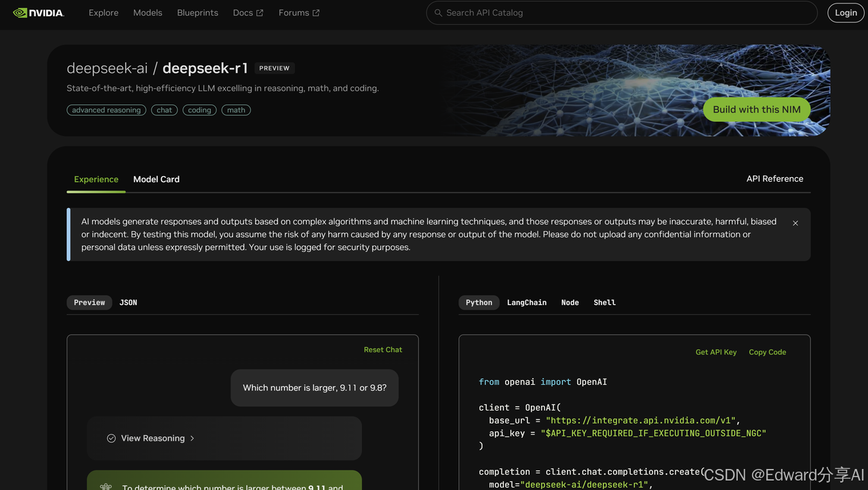
Task: Open API Reference
Action: pyautogui.click(x=775, y=179)
